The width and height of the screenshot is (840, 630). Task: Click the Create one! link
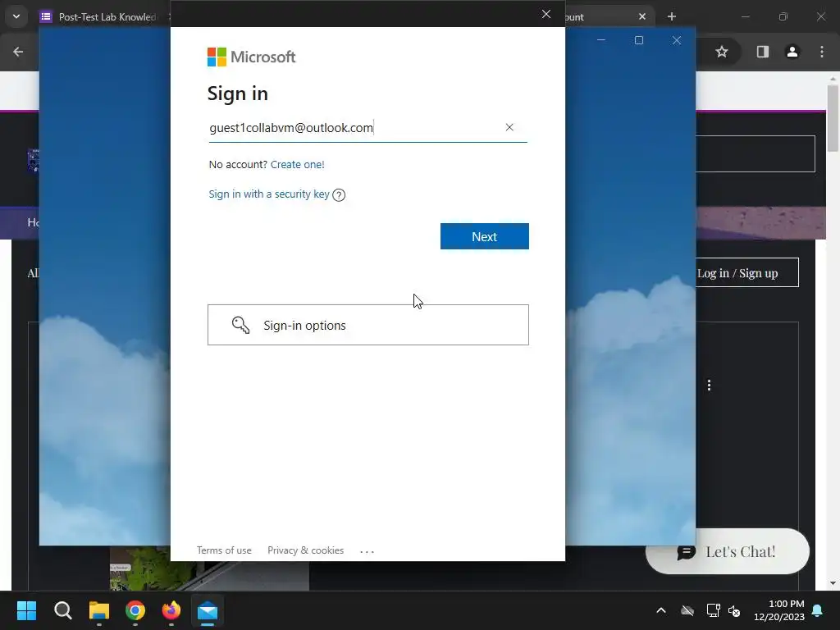297,164
